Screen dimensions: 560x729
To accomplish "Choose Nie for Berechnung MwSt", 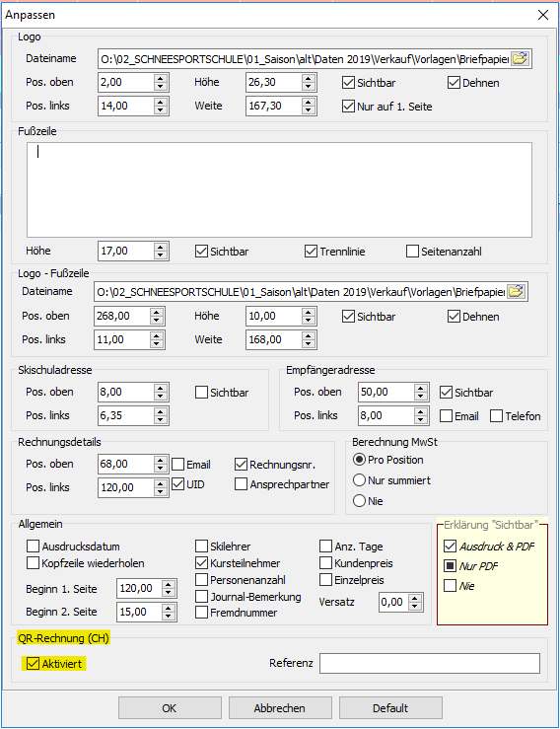I will 359,501.
